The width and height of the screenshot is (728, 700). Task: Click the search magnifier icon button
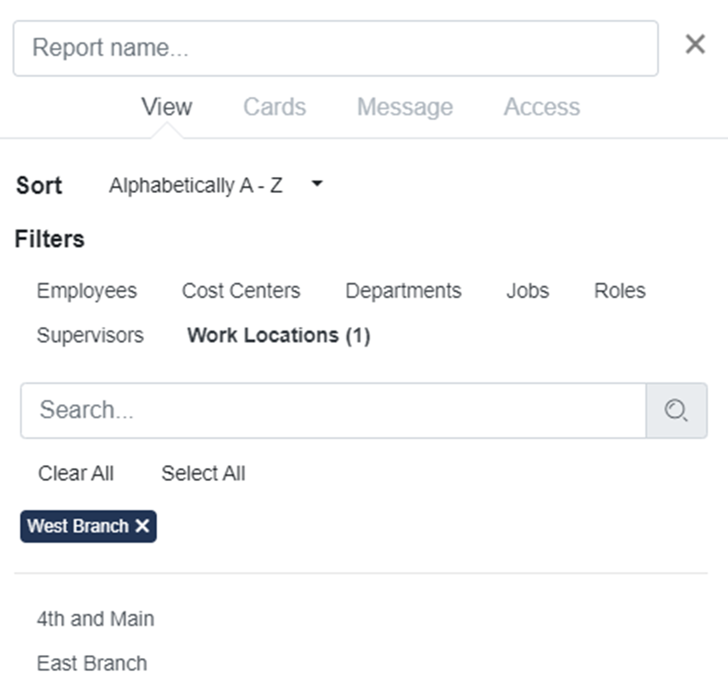pos(676,410)
